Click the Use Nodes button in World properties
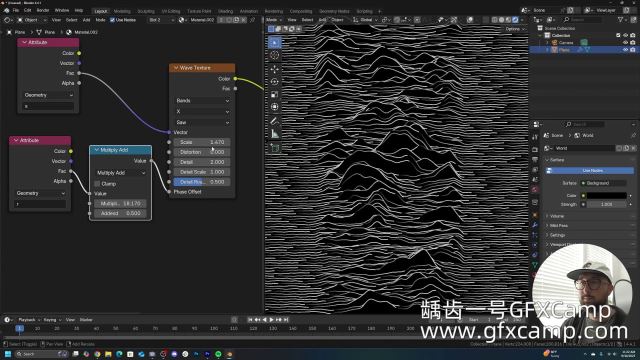 coord(590,170)
